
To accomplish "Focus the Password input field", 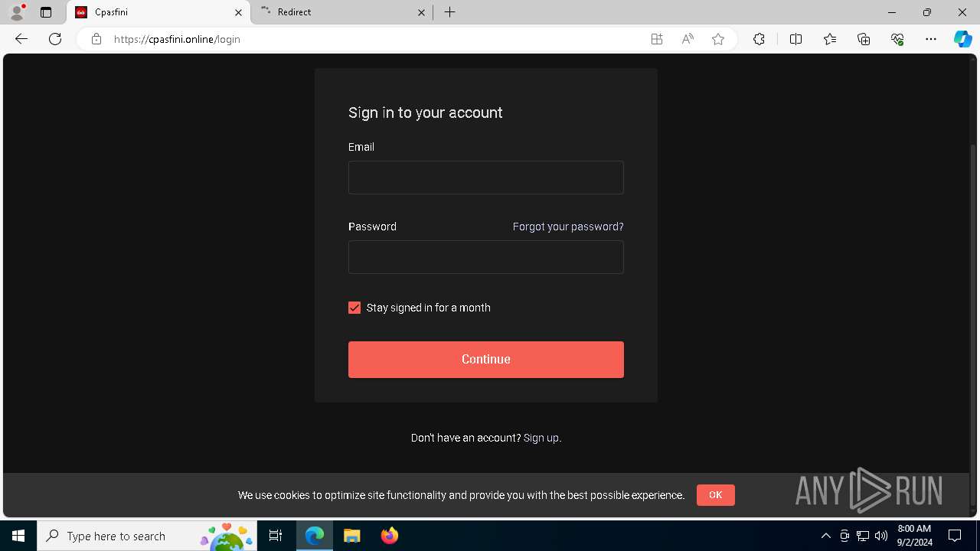I will pos(486,257).
